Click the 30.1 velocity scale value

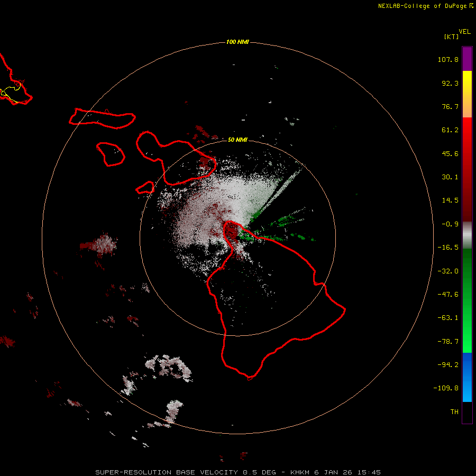point(450,177)
